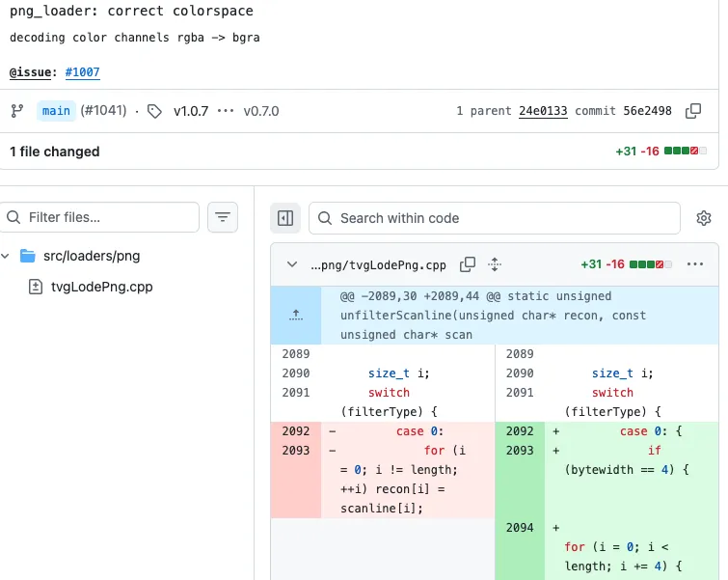Collapse the src/loaders/png folder

pyautogui.click(x=6, y=256)
